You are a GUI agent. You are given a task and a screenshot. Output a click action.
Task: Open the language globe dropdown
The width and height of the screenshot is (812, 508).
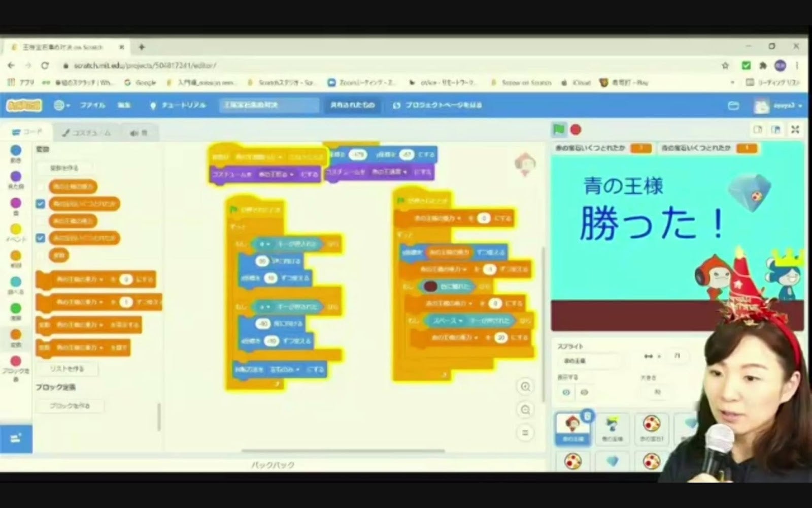click(x=62, y=105)
